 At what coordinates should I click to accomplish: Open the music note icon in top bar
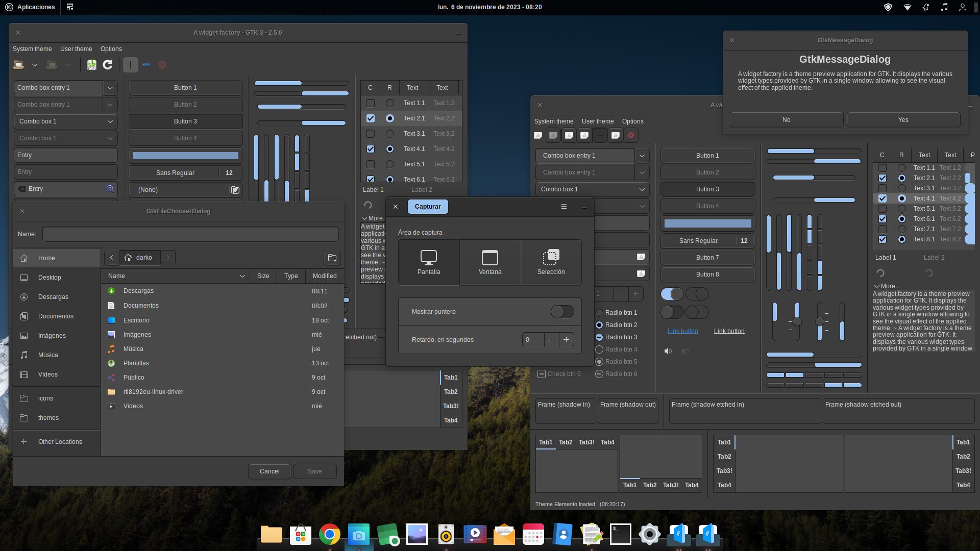pos(944,7)
